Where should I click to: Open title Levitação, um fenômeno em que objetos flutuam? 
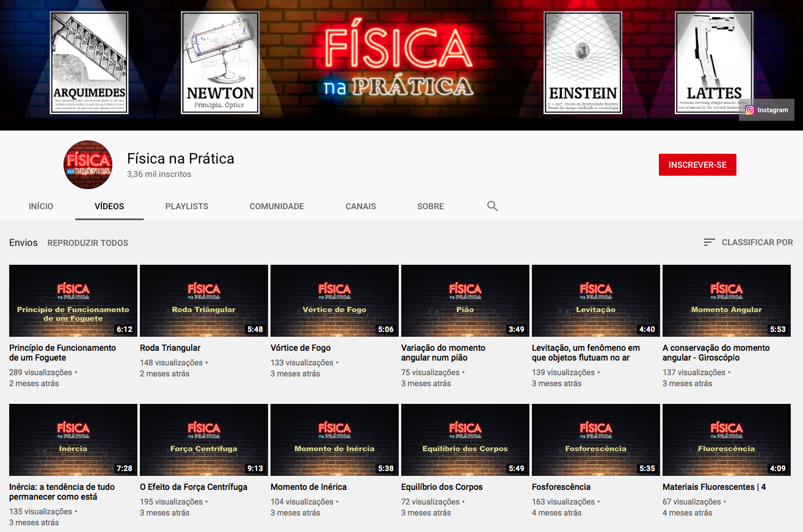tap(586, 353)
